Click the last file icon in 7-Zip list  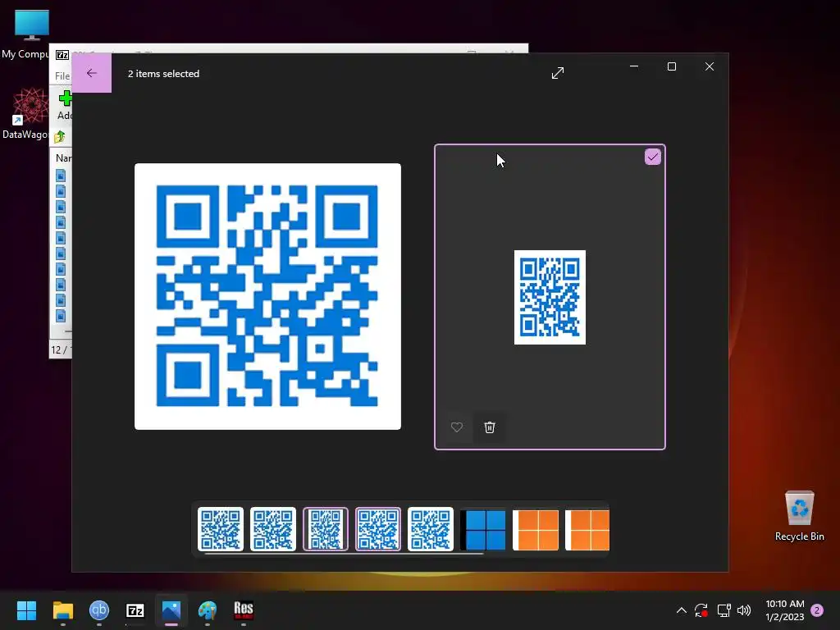(61, 316)
